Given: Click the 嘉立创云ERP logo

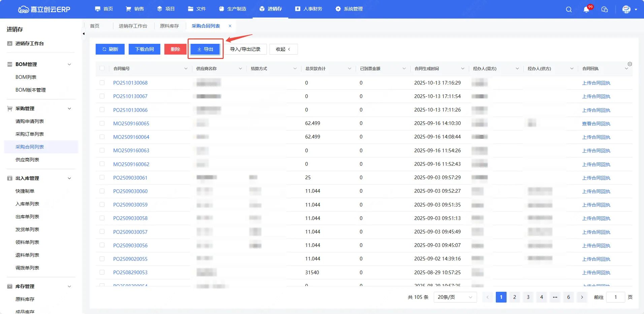Looking at the screenshot, I should (x=44, y=9).
